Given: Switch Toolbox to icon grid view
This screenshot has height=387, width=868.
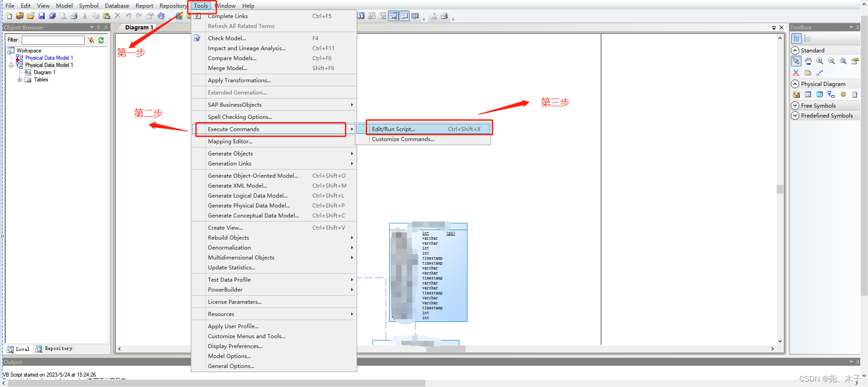Looking at the screenshot, I should (x=796, y=39).
